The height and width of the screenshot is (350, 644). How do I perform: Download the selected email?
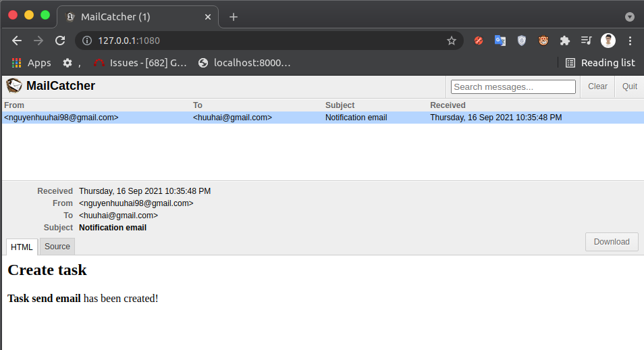(612, 242)
